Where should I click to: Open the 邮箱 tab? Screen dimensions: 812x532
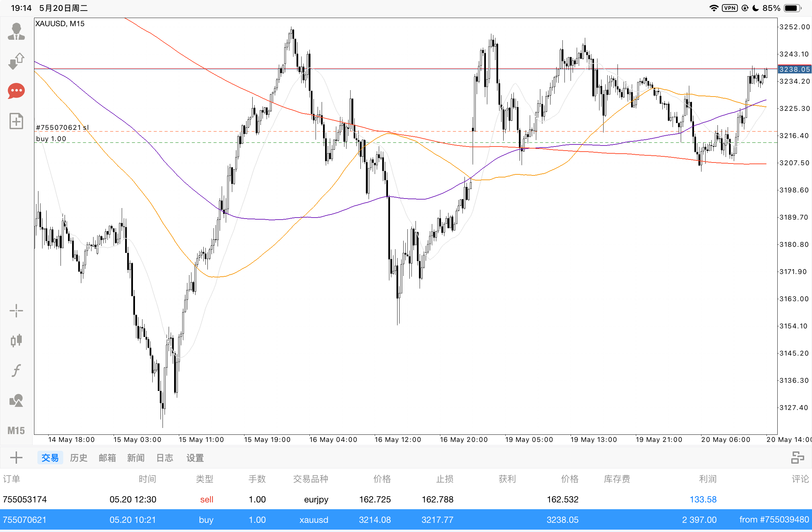(107, 458)
